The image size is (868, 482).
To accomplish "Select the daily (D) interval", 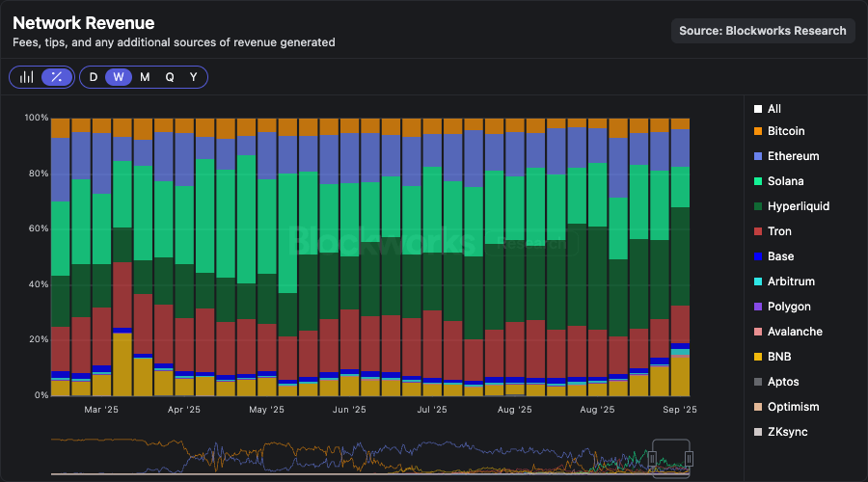I will coord(94,77).
